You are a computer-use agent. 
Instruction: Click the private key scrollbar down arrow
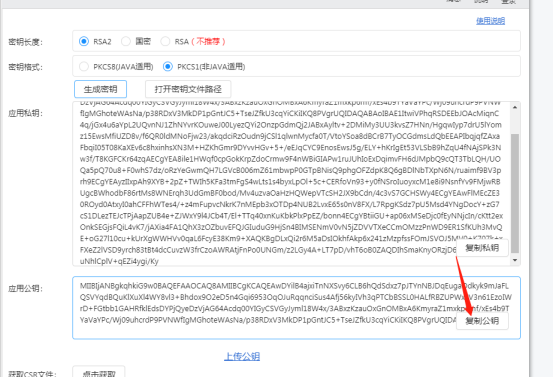click(x=515, y=260)
